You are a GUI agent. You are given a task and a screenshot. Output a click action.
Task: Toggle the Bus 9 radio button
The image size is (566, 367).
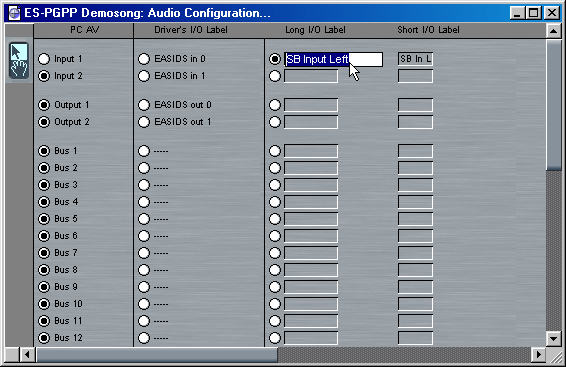44,287
